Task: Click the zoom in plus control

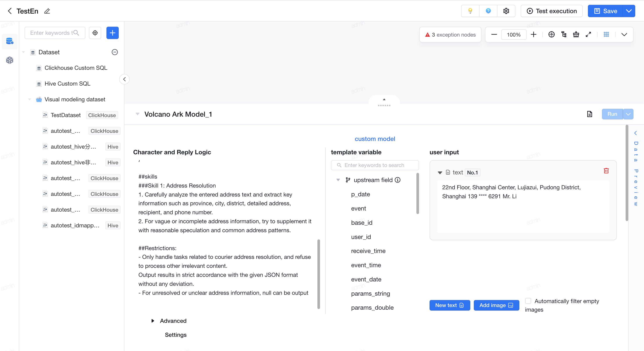Action: pyautogui.click(x=533, y=35)
